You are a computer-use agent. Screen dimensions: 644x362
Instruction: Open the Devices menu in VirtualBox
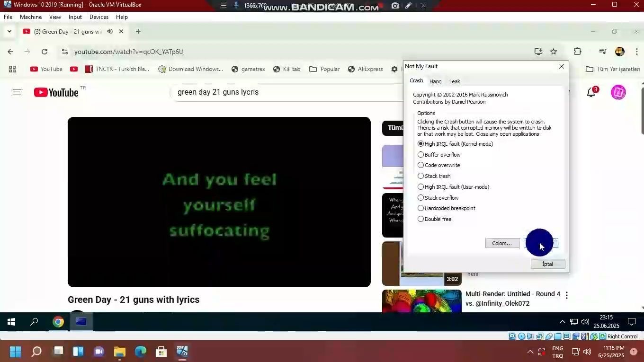pyautogui.click(x=98, y=17)
